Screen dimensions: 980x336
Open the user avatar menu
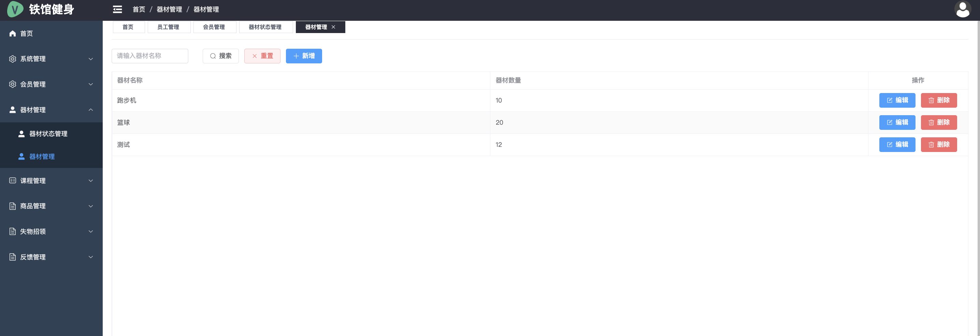pos(963,10)
